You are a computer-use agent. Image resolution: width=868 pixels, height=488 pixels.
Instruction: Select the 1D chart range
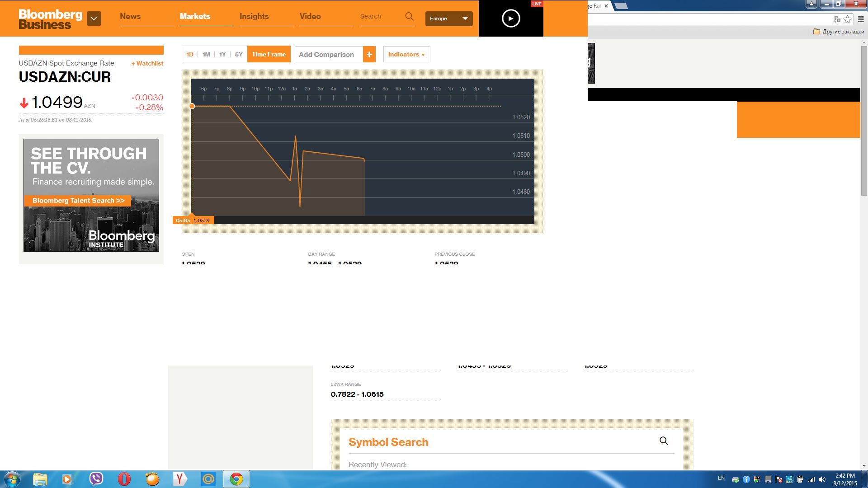[190, 54]
